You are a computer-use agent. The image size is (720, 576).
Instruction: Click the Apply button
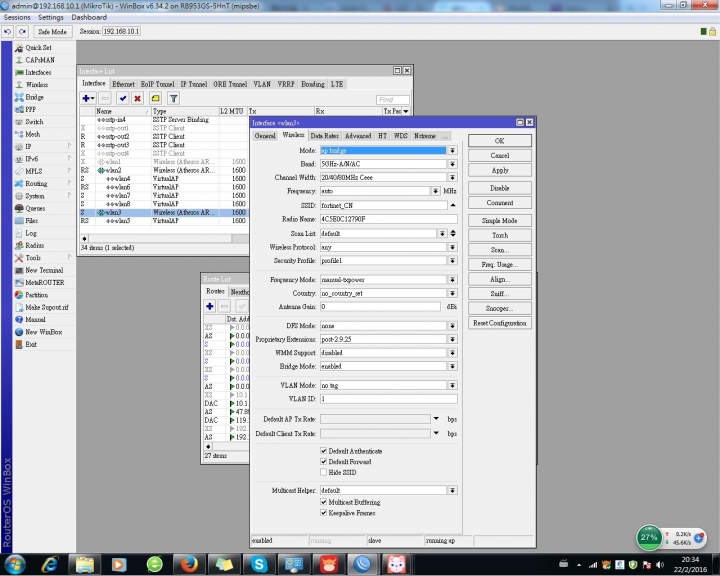click(x=500, y=170)
